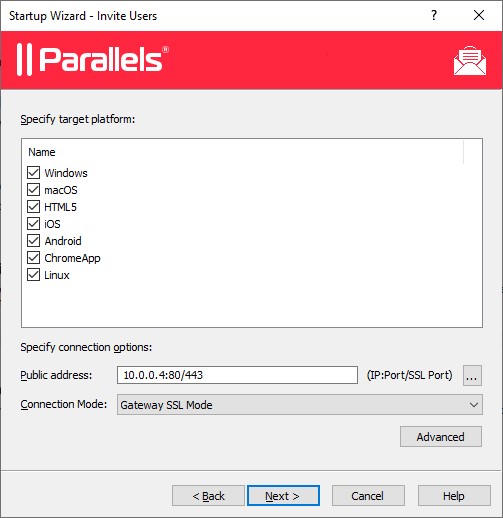The width and height of the screenshot is (503, 518).
Task: Toggle the HTML5 platform checkbox
Action: pyautogui.click(x=33, y=207)
